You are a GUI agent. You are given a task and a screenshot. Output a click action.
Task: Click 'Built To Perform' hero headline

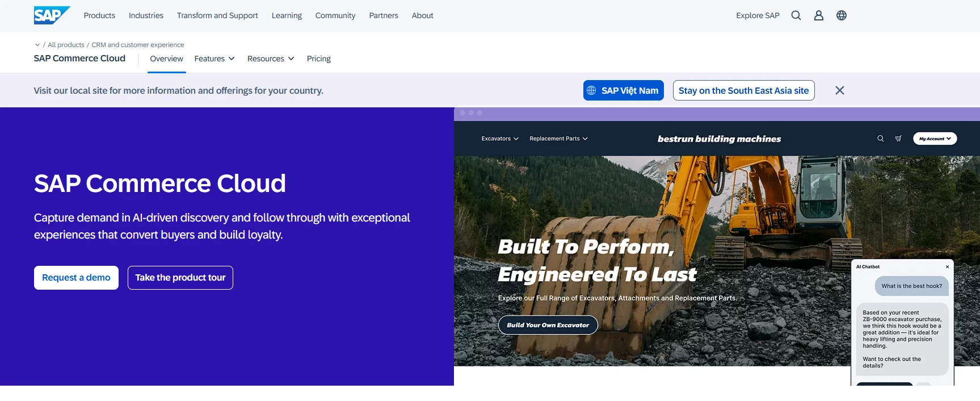point(597,261)
